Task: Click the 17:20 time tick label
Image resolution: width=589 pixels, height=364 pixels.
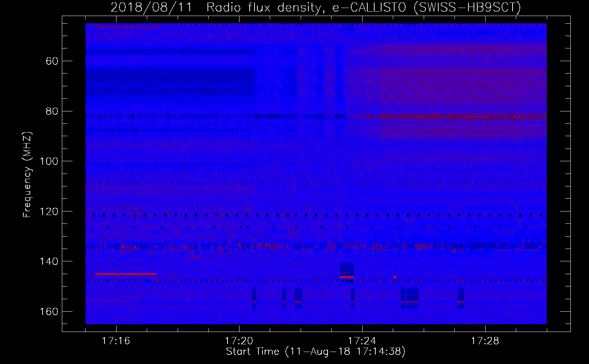Action: 239,341
